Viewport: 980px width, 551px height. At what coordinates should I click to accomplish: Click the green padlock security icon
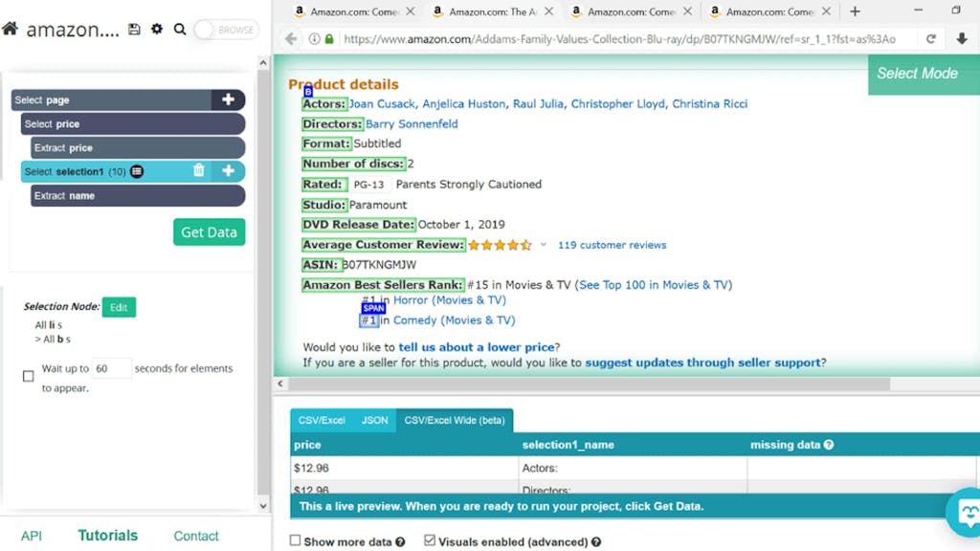click(x=329, y=38)
